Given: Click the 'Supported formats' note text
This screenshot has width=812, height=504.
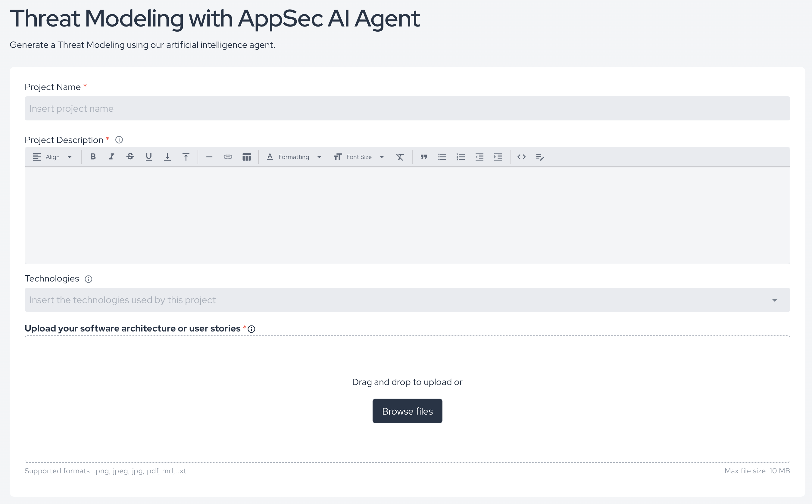Looking at the screenshot, I should point(105,471).
